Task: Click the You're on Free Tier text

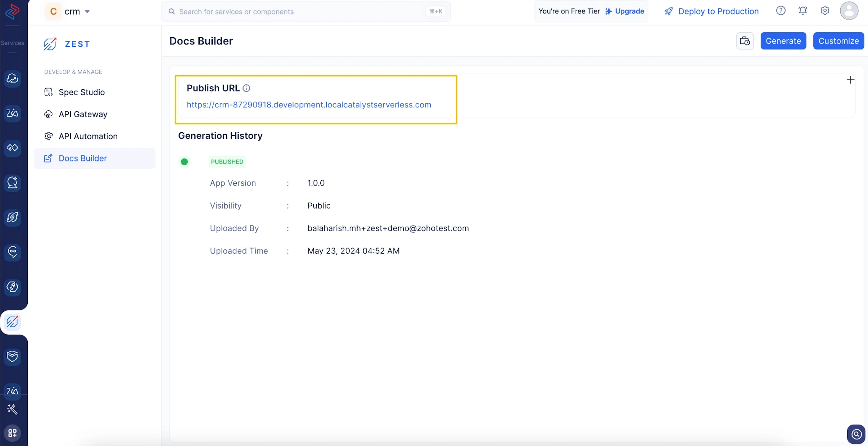Action: [569, 11]
